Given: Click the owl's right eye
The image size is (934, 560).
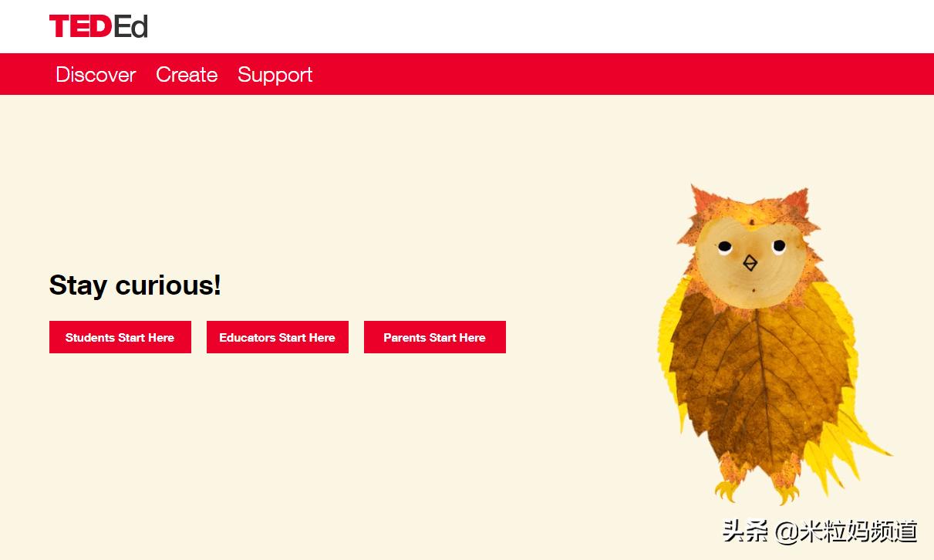Looking at the screenshot, I should pyautogui.click(x=778, y=246).
